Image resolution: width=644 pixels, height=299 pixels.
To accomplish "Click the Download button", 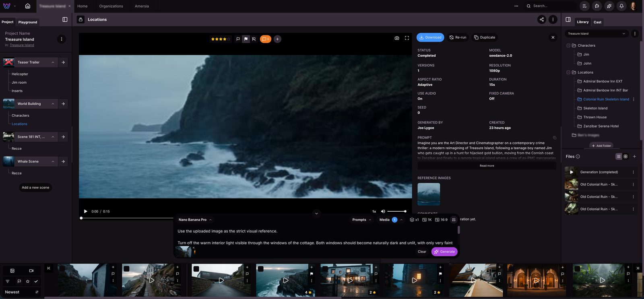I will point(430,37).
